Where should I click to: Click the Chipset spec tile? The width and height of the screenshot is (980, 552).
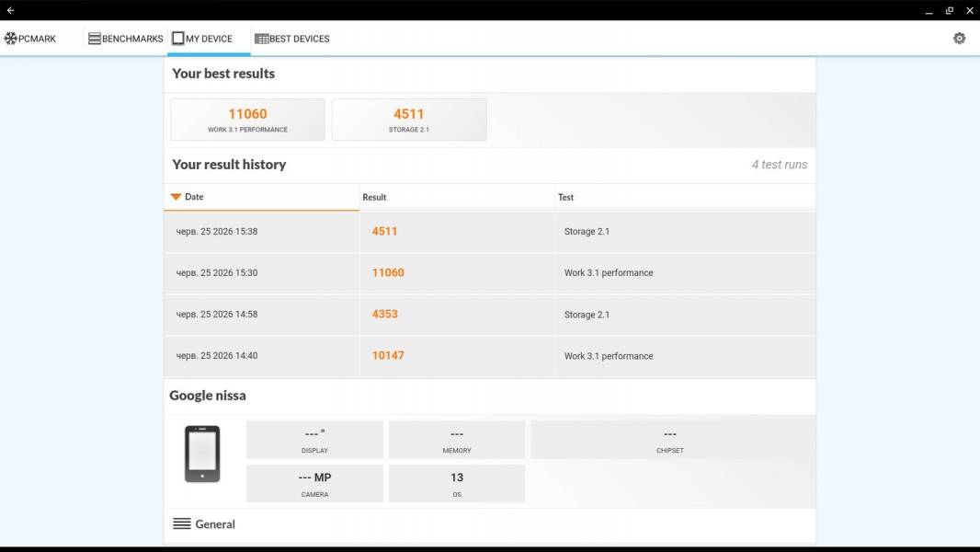(x=670, y=440)
